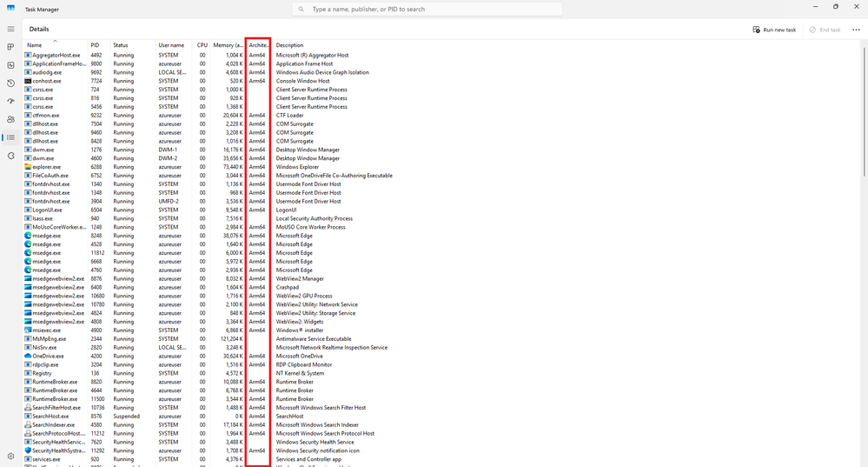Click the End task button
Image resolution: width=868 pixels, height=467 pixels.
click(825, 30)
